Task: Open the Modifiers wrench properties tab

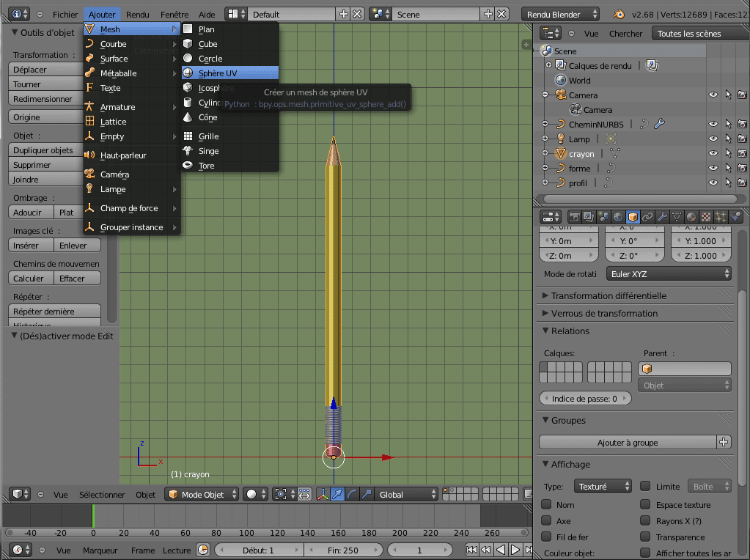Action: pyautogui.click(x=662, y=217)
